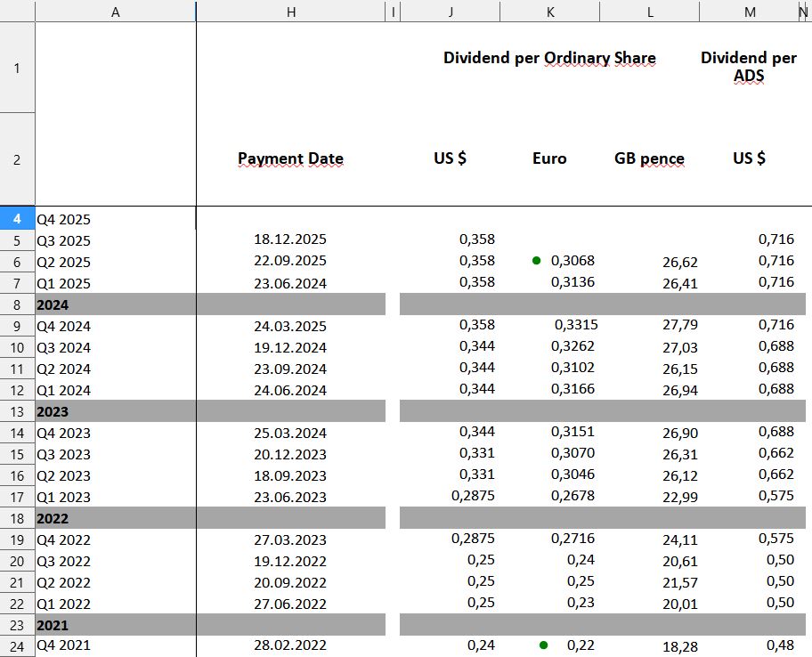Click the Dividend per ADS heading cell
The height and width of the screenshot is (657, 812).
749,67
